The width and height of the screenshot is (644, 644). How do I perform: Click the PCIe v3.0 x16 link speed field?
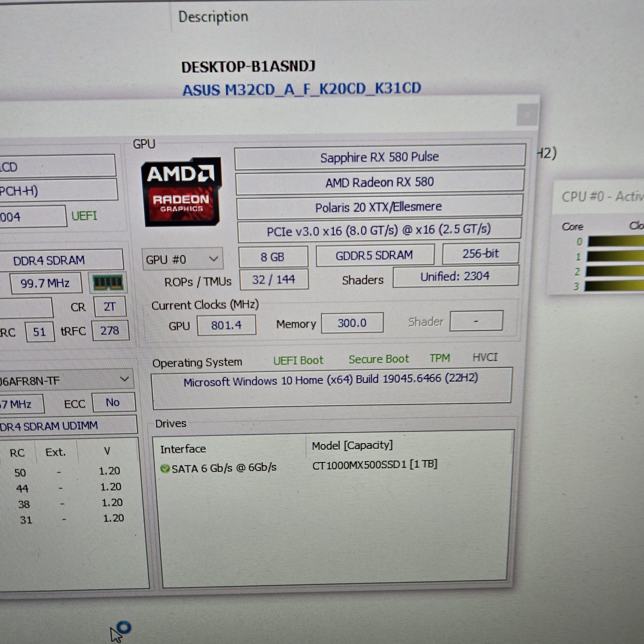379,230
